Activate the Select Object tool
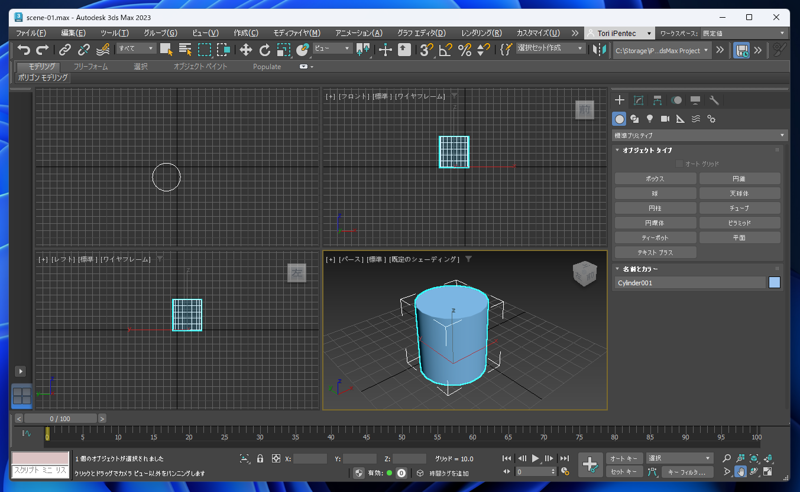The image size is (800, 492). tap(166, 50)
